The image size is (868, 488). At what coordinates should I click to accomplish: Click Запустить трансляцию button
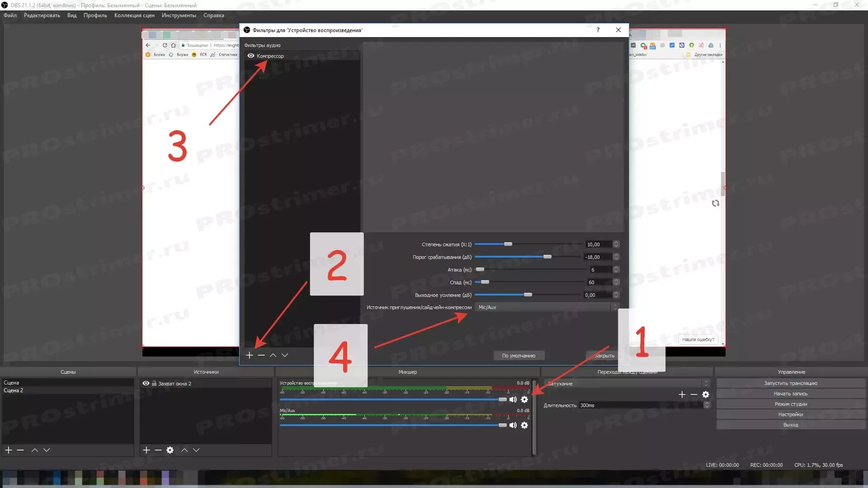790,383
